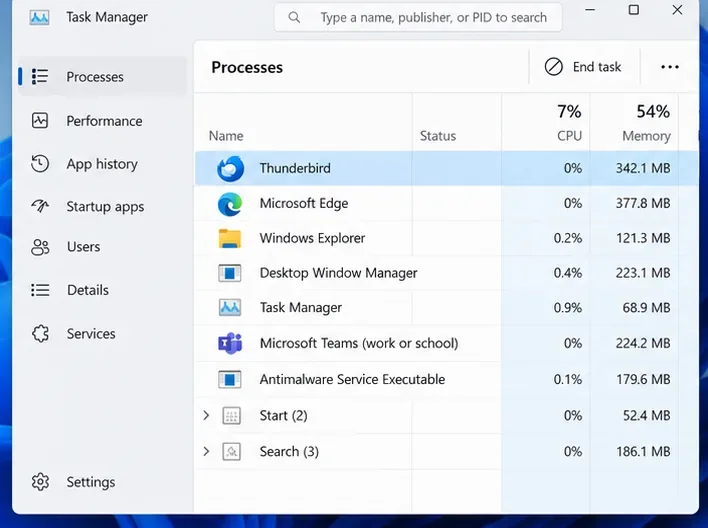This screenshot has width=708, height=528.
Task: Click the magnifier icon in search box
Action: click(294, 18)
